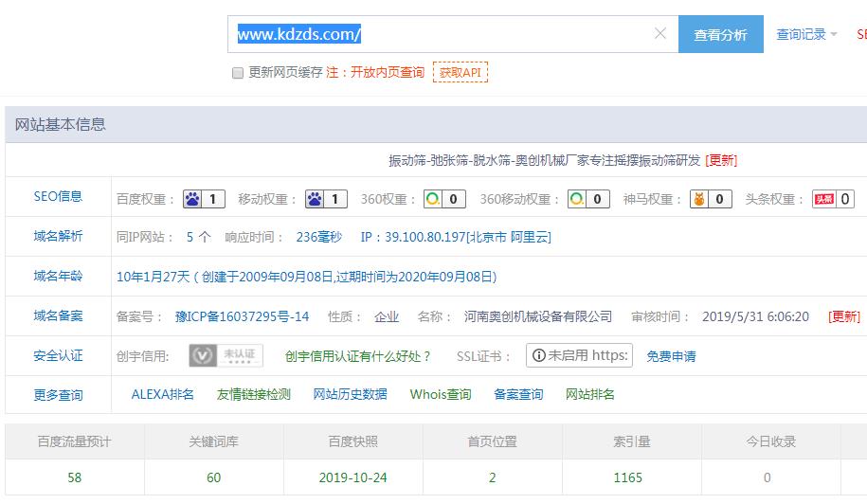Expand the 查询记录 dropdown
The width and height of the screenshot is (867, 504).
click(x=806, y=35)
